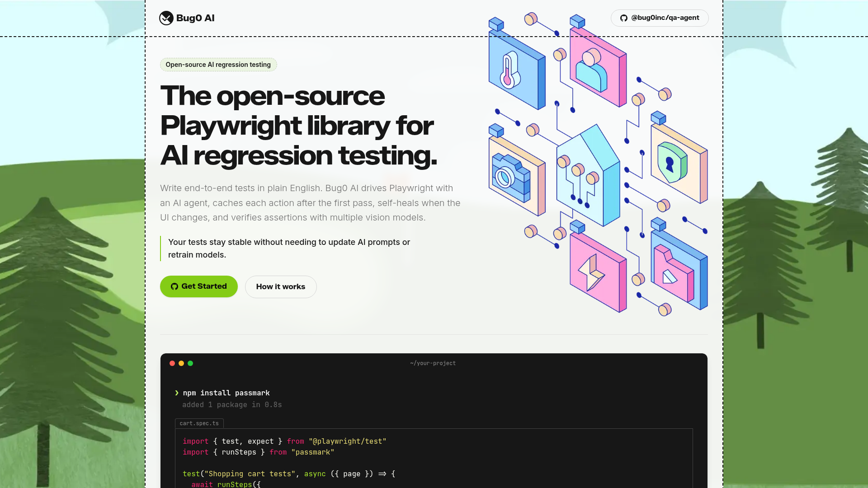Click the central house circuit illustration
Image resolution: width=868 pixels, height=488 pixels.
(588, 176)
